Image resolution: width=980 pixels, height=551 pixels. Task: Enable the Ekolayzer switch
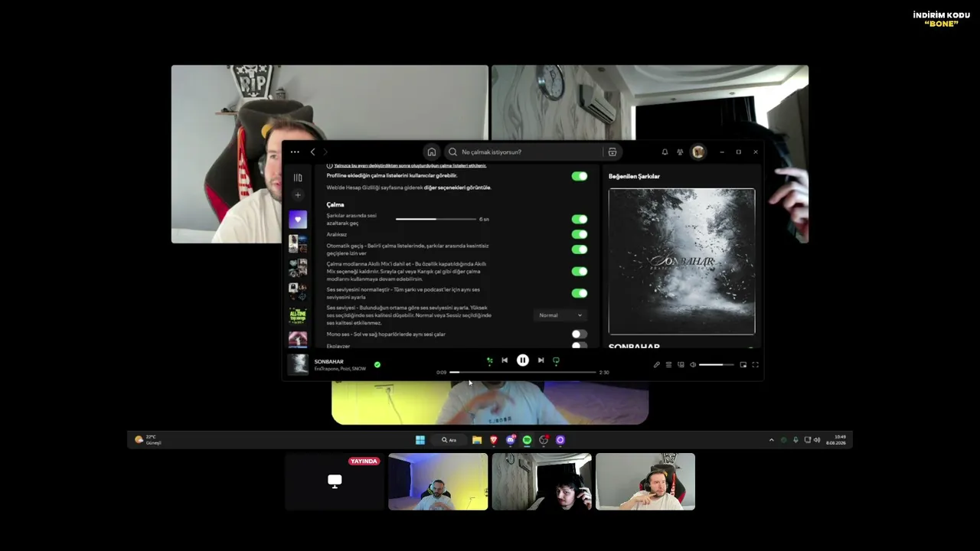(580, 346)
